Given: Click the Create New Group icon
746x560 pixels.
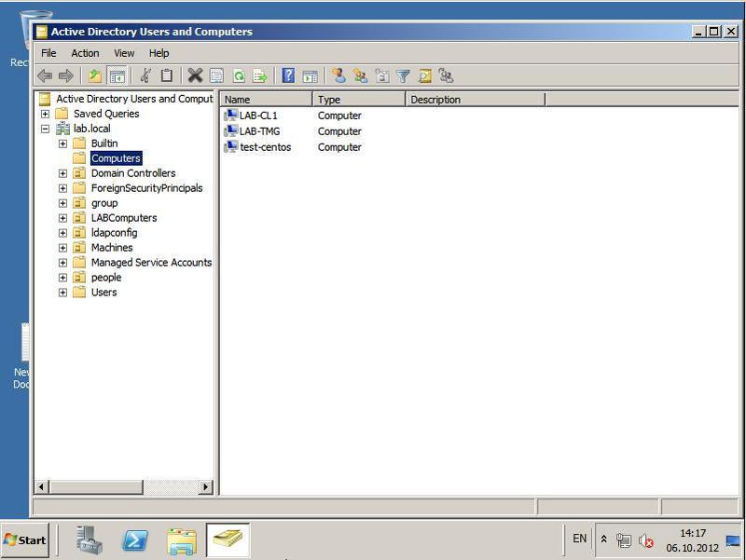Looking at the screenshot, I should tap(360, 75).
